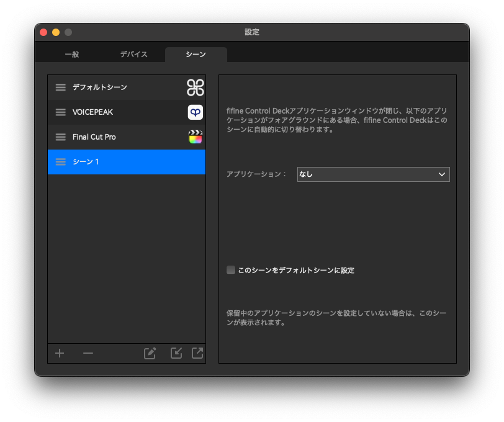
Task: Enable the このシーンをデフォルトシーンに設定 checkbox
Action: point(230,270)
